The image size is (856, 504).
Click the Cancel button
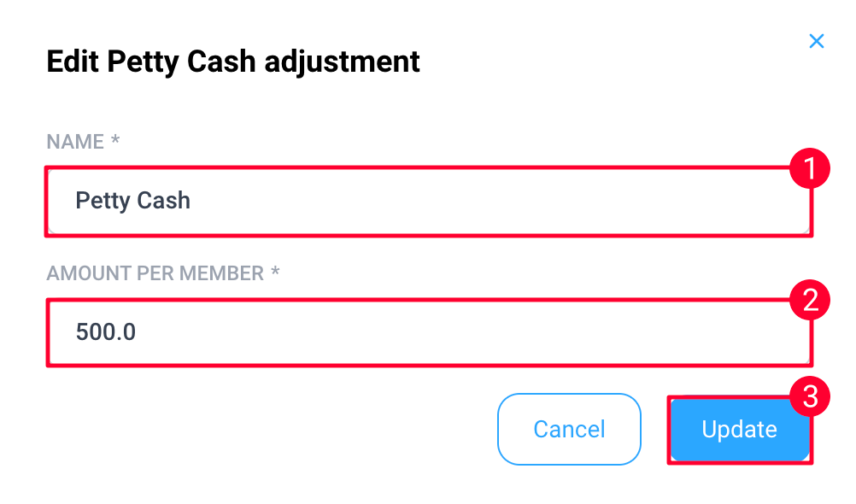[569, 429]
